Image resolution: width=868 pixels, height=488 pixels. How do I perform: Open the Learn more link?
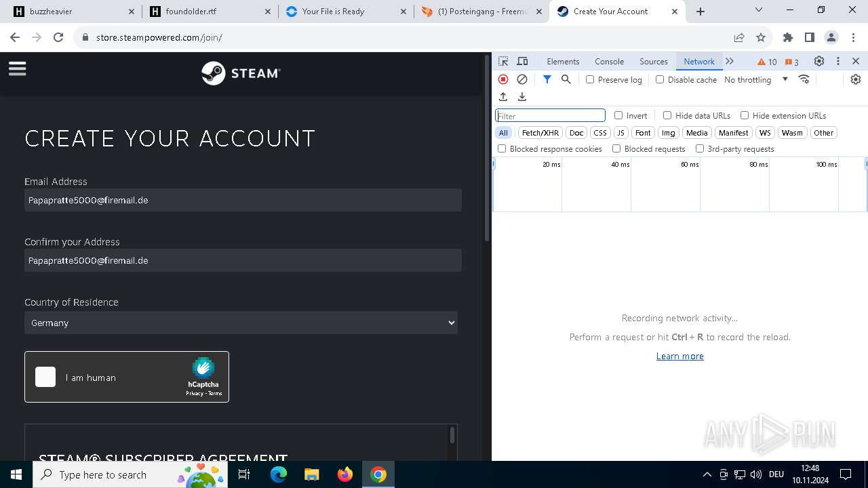(679, 356)
